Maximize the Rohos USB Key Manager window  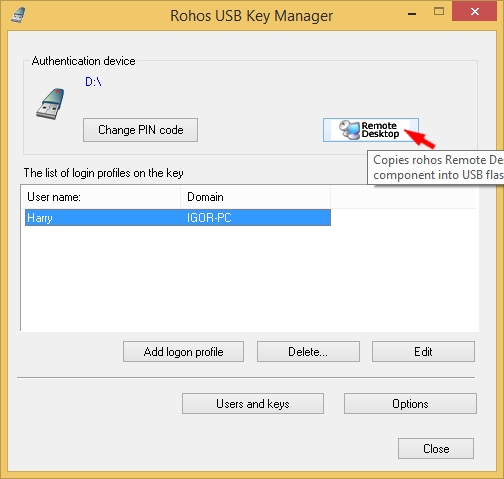(439, 12)
